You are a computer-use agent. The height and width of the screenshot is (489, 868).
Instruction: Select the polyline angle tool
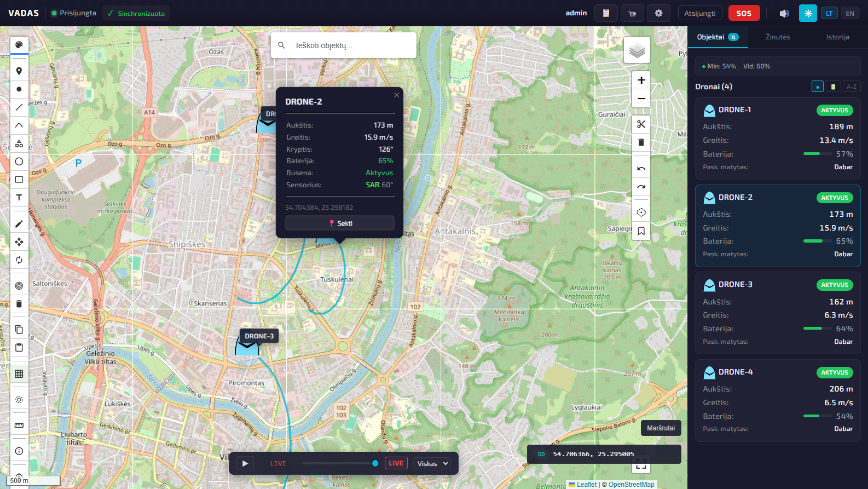coord(19,125)
